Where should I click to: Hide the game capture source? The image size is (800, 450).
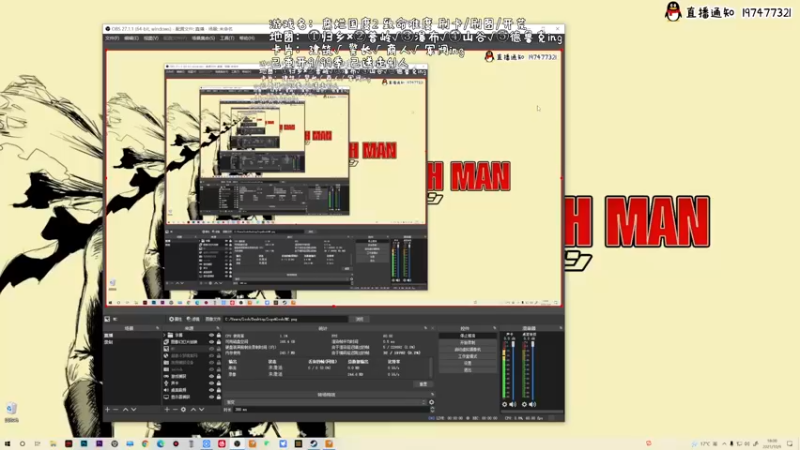point(211,377)
